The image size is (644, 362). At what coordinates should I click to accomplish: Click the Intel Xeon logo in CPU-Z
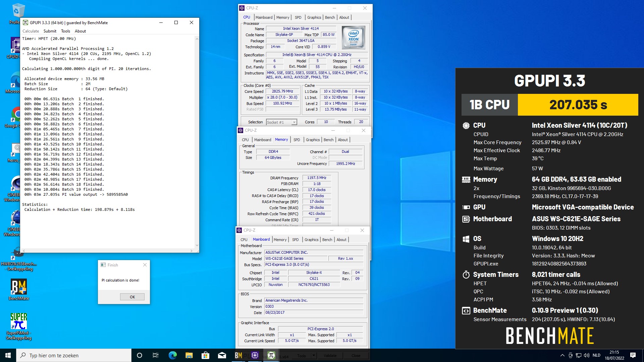353,38
